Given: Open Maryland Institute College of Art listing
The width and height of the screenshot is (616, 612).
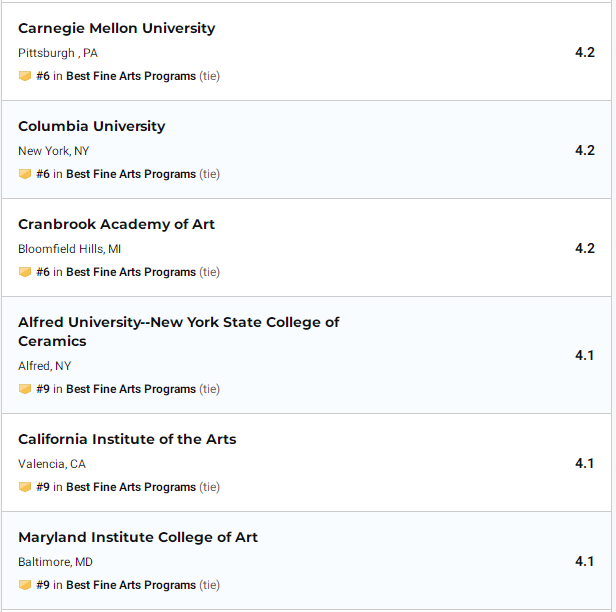Looking at the screenshot, I should pos(138,537).
